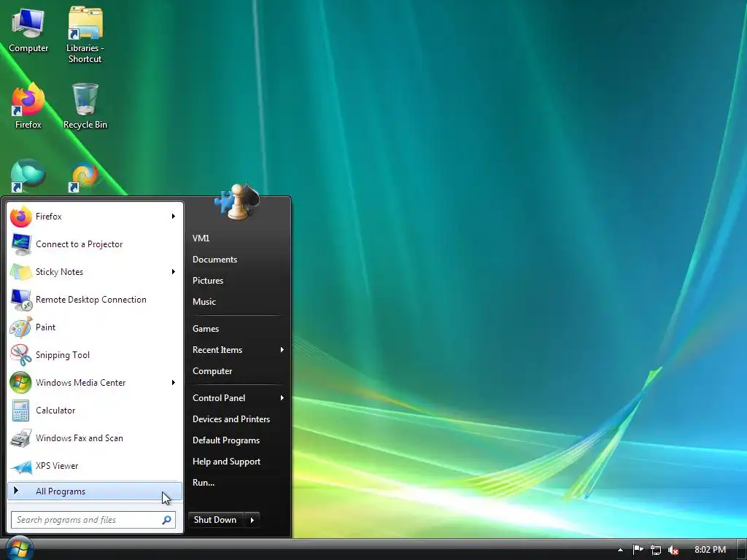Image resolution: width=747 pixels, height=560 pixels.
Task: Click the Snipping Tool scissors icon
Action: pos(21,355)
